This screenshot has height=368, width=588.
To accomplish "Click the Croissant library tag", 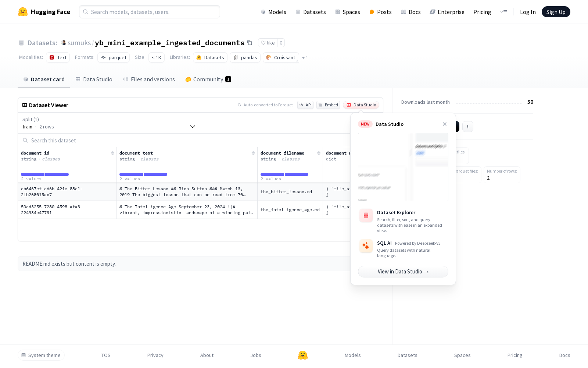I will pos(281,57).
